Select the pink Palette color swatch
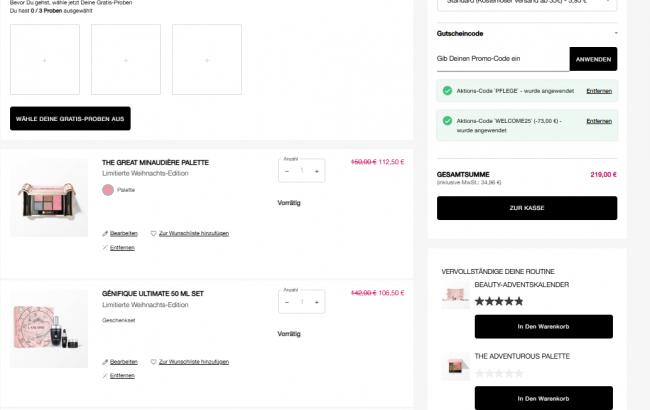 (108, 189)
